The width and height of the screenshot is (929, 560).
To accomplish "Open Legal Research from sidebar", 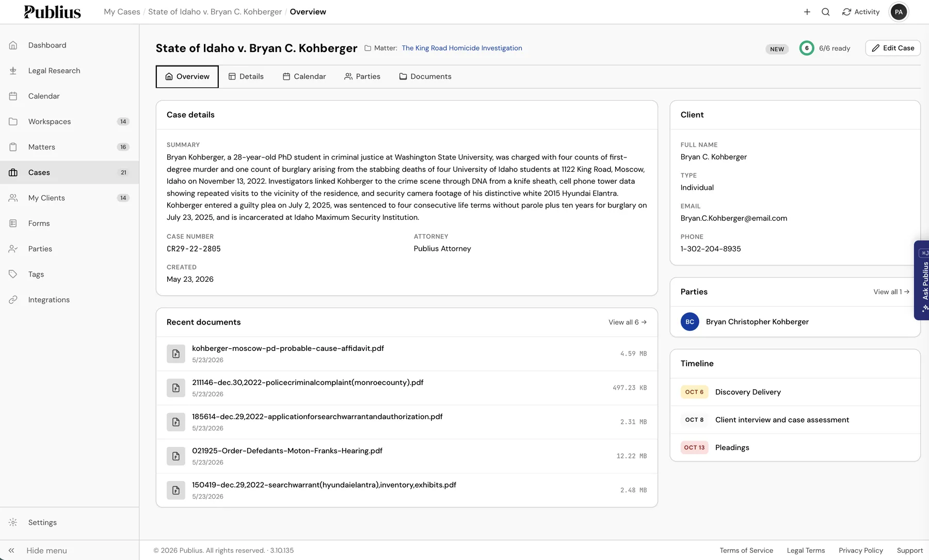I will click(x=69, y=71).
